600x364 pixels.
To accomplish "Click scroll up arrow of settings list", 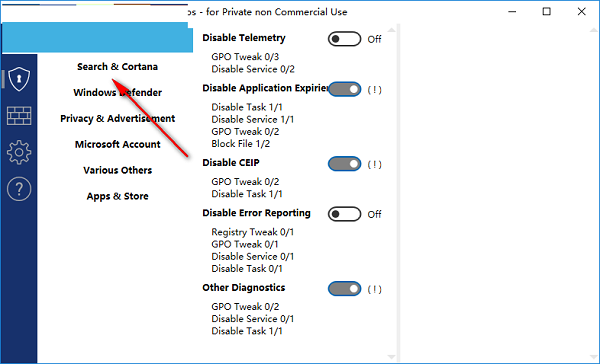I will coord(391,30).
